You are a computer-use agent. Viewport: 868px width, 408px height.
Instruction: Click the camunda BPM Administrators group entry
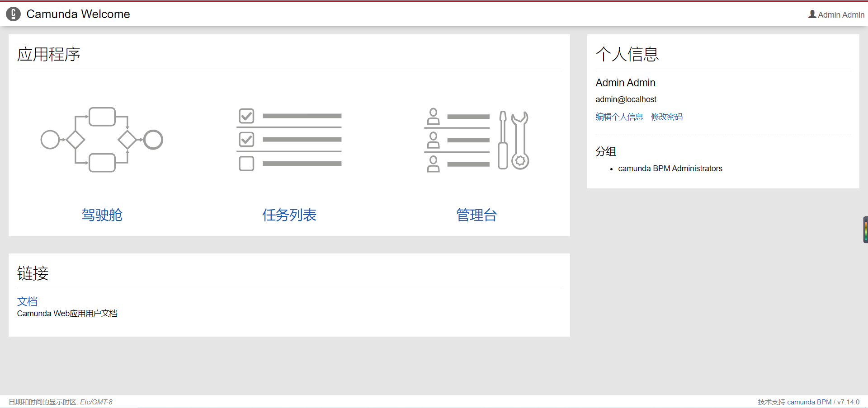point(670,168)
